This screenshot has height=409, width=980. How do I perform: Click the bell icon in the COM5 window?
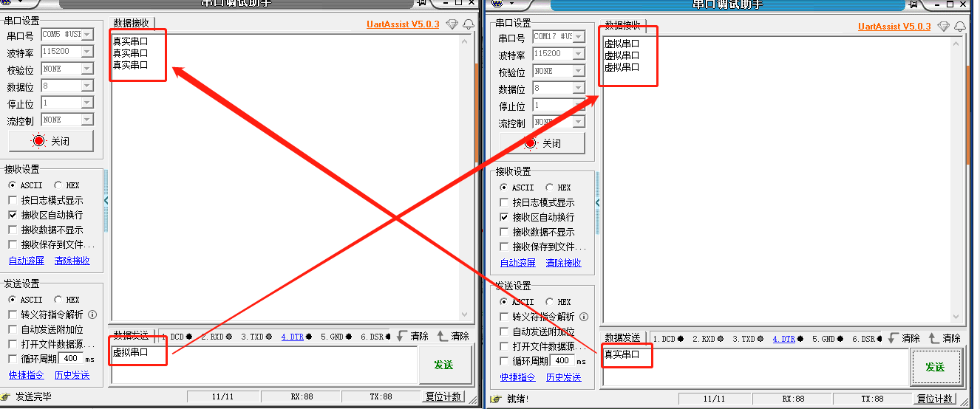(x=468, y=24)
